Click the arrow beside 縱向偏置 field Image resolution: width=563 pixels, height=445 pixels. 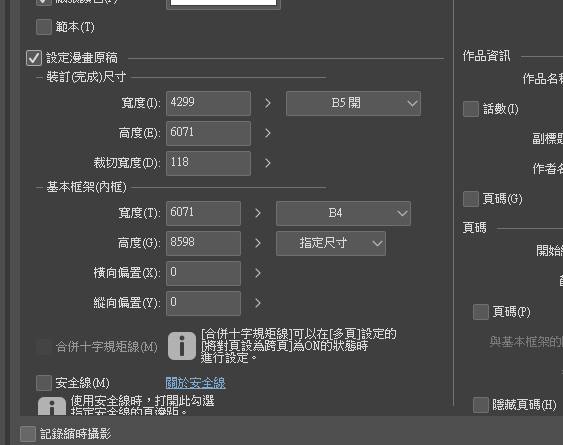(258, 303)
